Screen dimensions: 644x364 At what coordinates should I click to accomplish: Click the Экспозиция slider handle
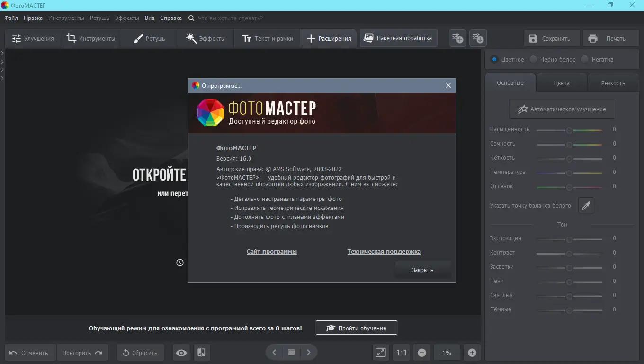click(570, 239)
